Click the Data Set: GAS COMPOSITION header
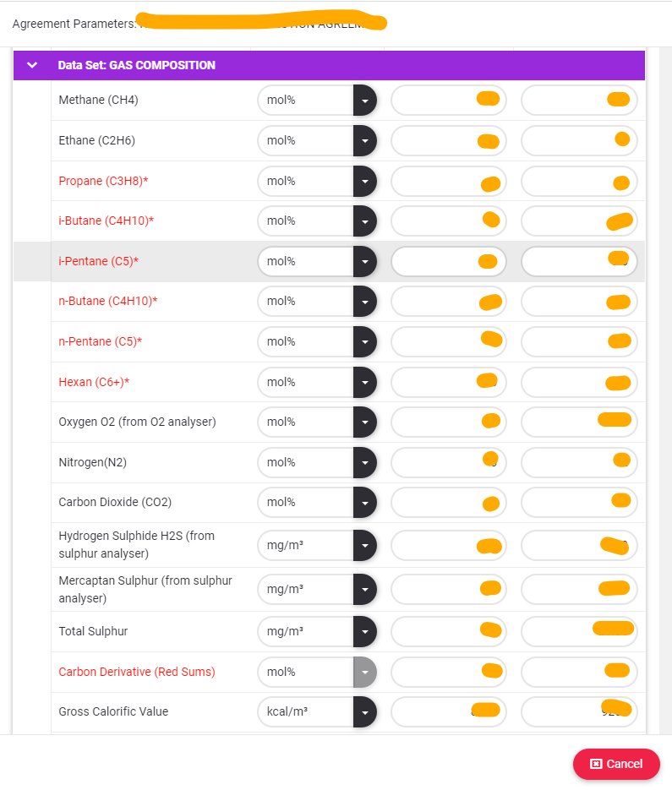This screenshot has width=672, height=790. (136, 65)
